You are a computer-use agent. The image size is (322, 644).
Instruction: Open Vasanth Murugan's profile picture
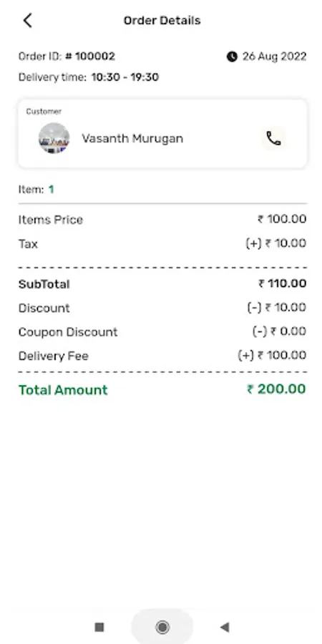point(54,138)
